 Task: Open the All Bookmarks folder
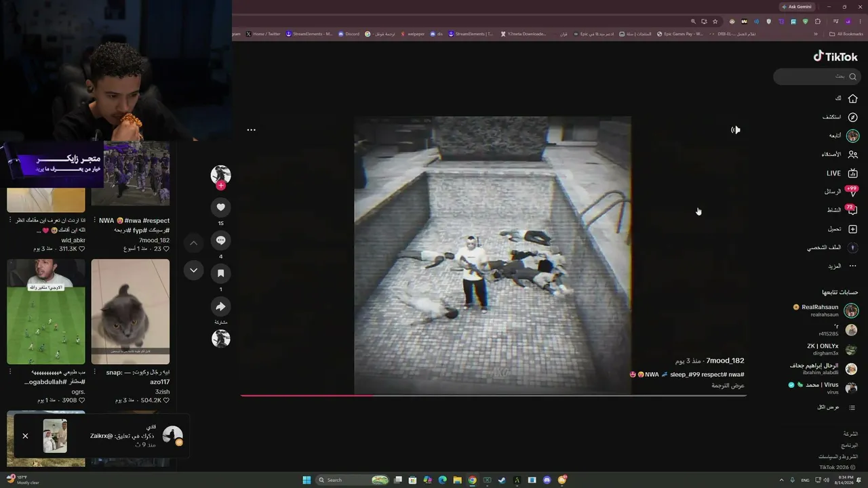pos(846,34)
